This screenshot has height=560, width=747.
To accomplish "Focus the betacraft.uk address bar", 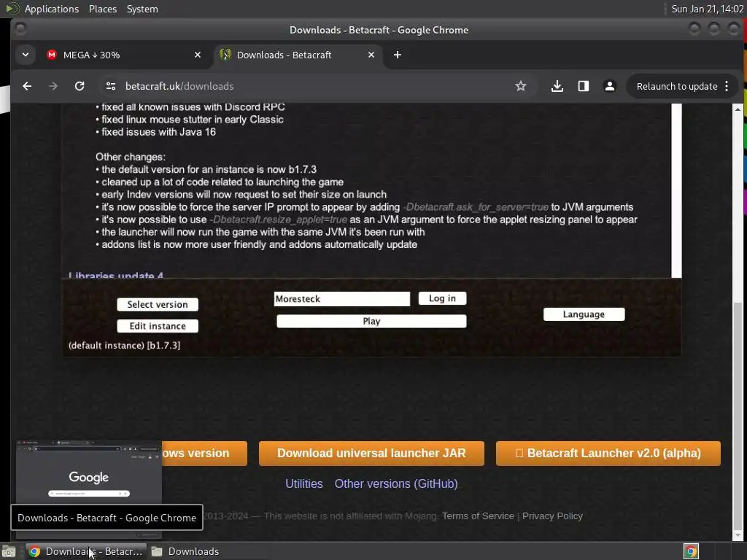I will click(x=314, y=86).
